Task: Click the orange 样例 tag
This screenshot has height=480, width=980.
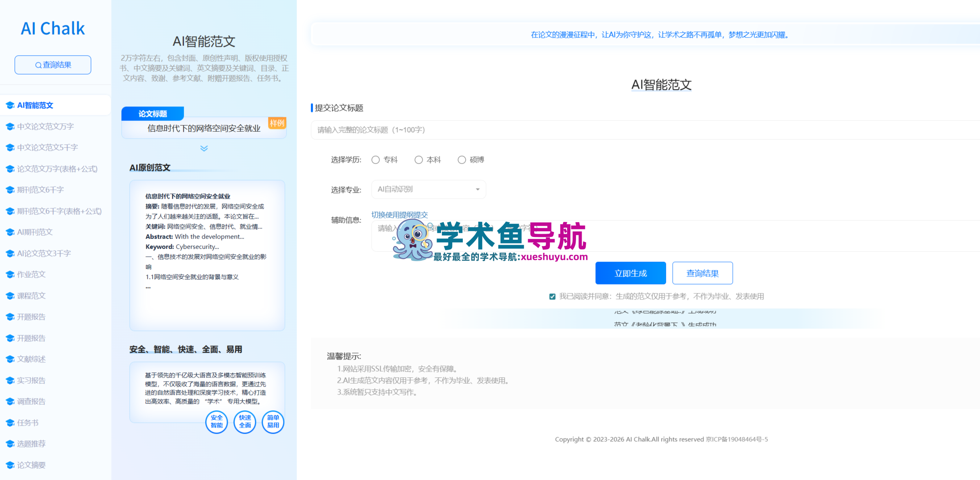Action: tap(277, 123)
